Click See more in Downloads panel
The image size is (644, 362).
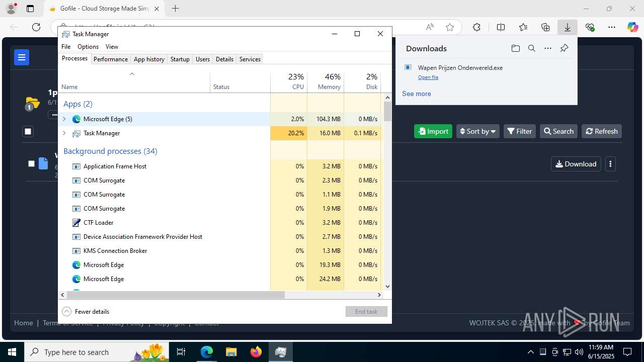tap(416, 94)
